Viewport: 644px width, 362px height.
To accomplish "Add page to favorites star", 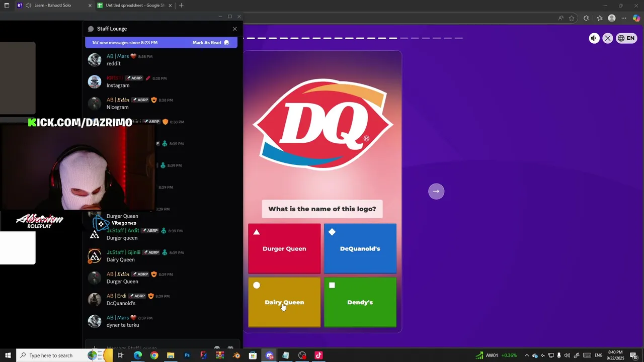I will (x=572, y=18).
